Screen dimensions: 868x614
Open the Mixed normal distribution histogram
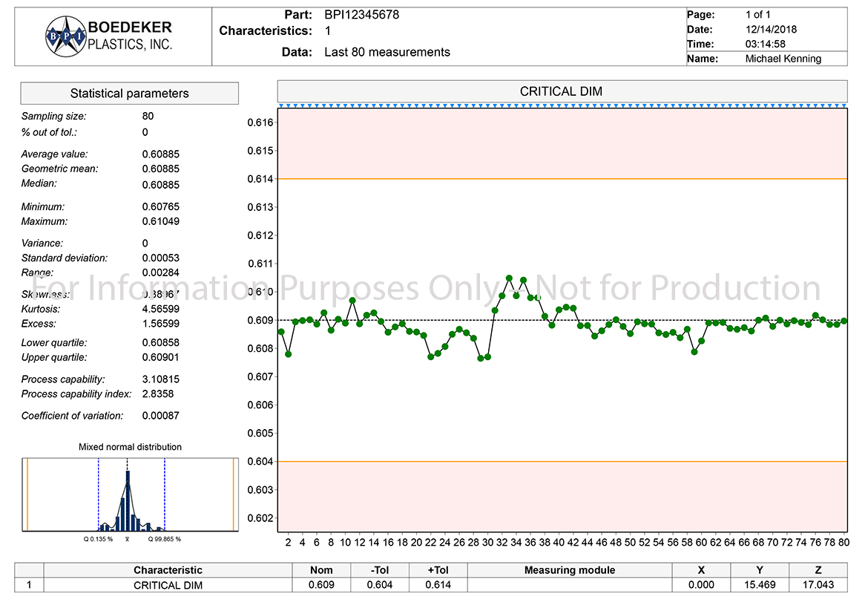[x=130, y=496]
